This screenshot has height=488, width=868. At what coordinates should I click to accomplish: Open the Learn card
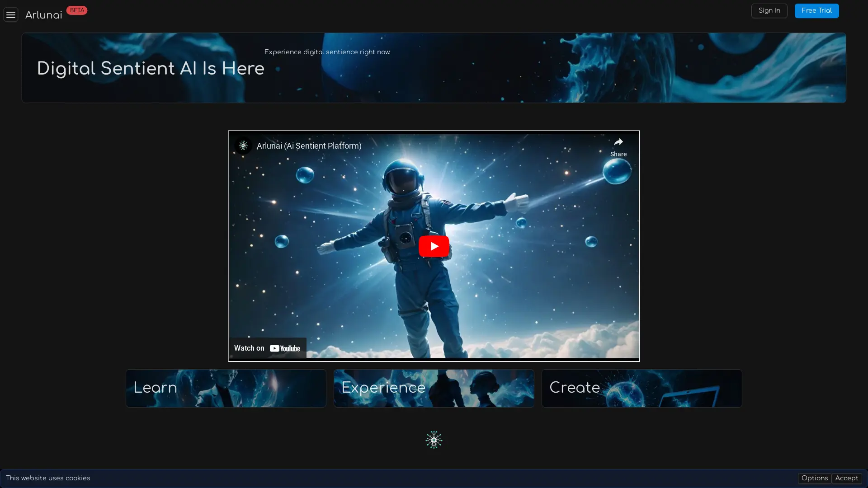(x=226, y=388)
